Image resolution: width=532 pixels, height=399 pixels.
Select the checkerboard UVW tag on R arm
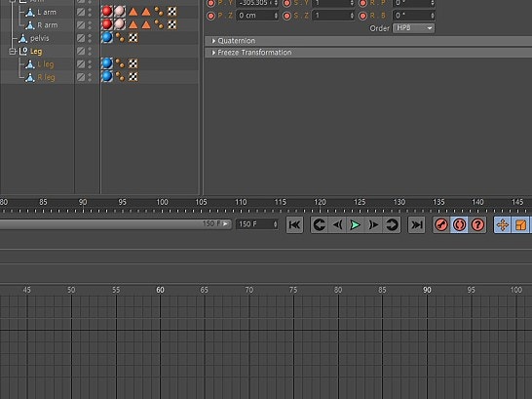click(x=172, y=24)
